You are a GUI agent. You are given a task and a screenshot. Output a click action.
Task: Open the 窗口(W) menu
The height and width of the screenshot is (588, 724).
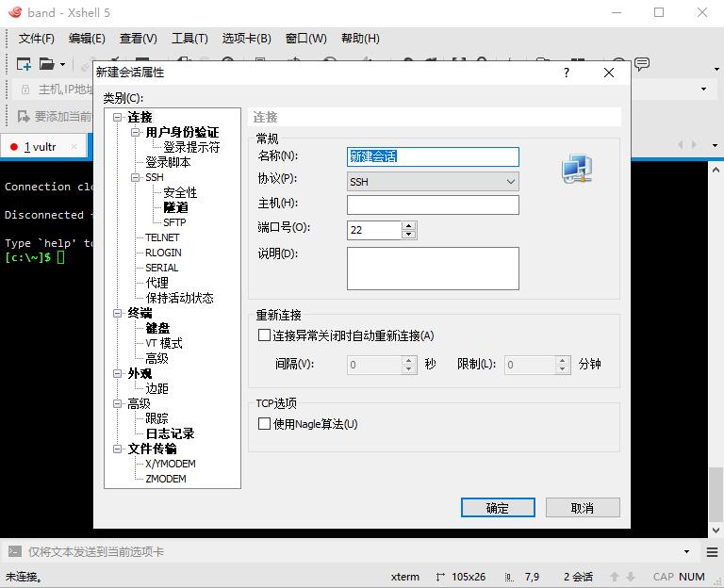pos(306,39)
